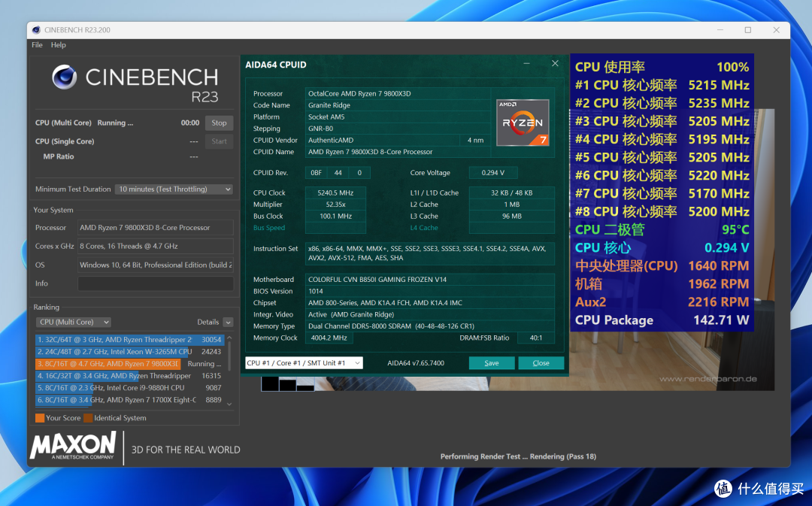The height and width of the screenshot is (506, 812).
Task: Click Save in AIDA64 CPUID
Action: [492, 363]
